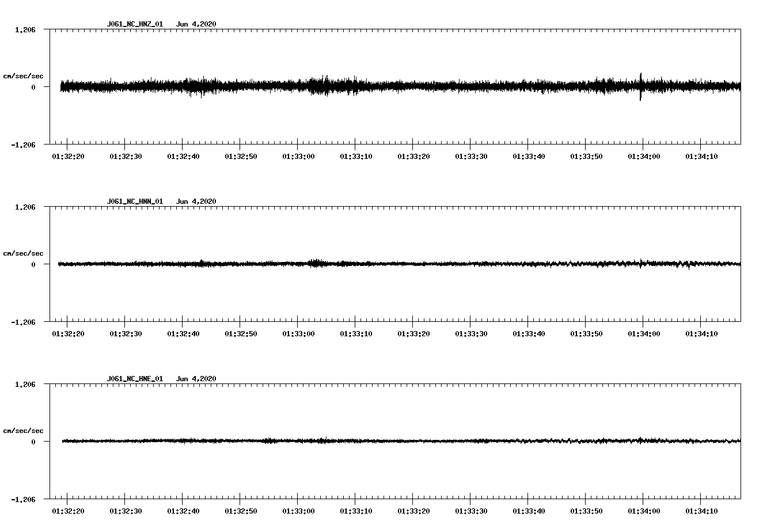Viewport: 782px width, 532px height.
Task: Click the 01:33:50 time label under HNE plot
Action: tap(586, 511)
